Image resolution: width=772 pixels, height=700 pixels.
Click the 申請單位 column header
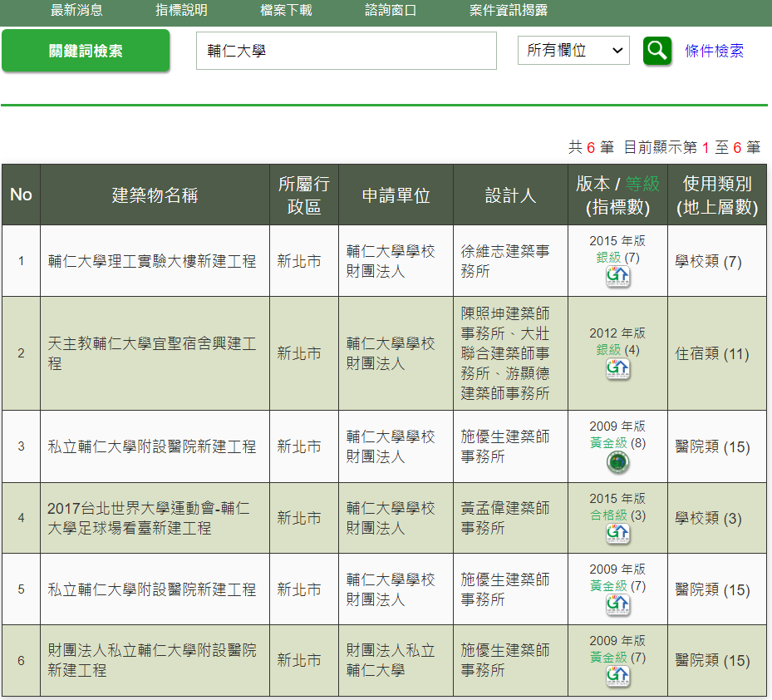[x=396, y=195]
